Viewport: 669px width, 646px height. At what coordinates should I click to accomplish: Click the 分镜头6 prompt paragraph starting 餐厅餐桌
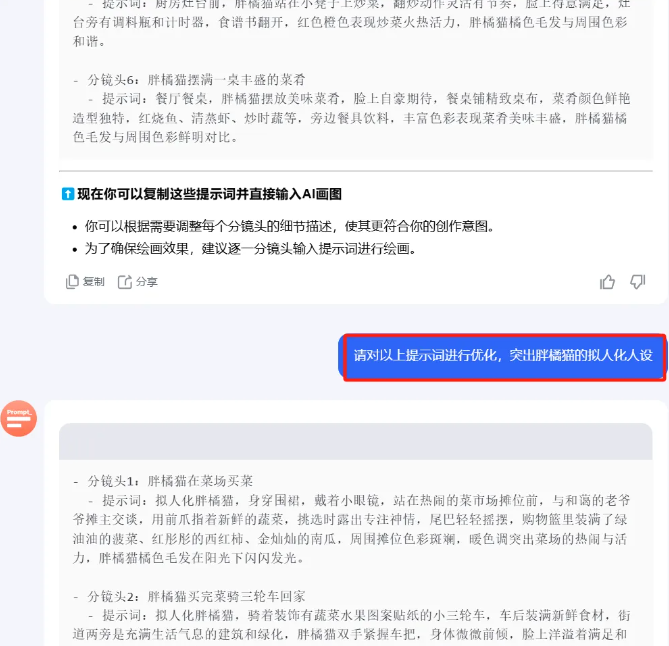351,118
